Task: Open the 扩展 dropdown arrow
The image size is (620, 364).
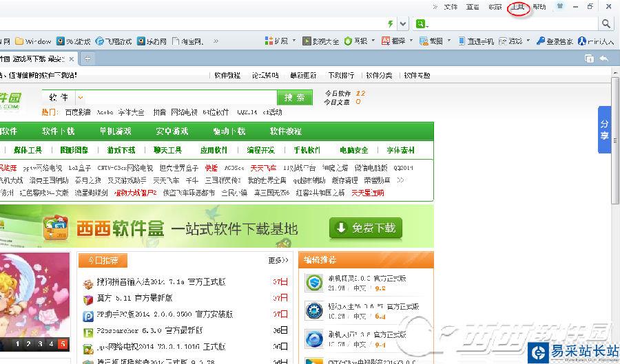Action: [294, 41]
